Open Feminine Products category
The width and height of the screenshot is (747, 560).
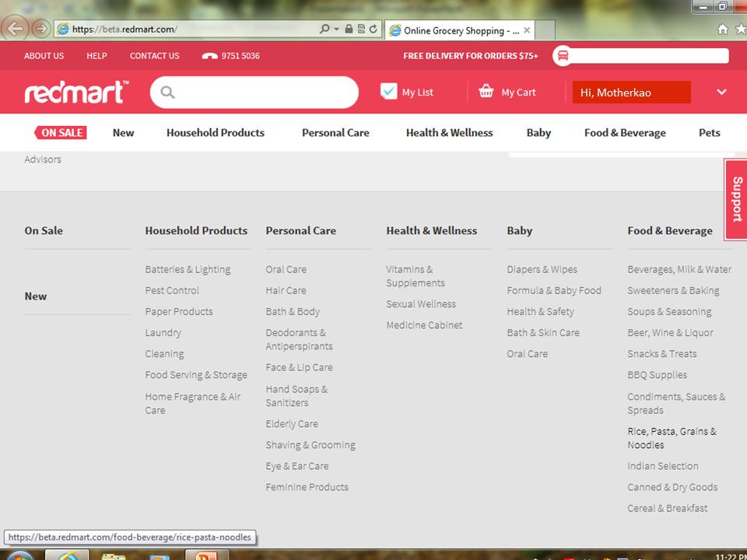coord(307,487)
